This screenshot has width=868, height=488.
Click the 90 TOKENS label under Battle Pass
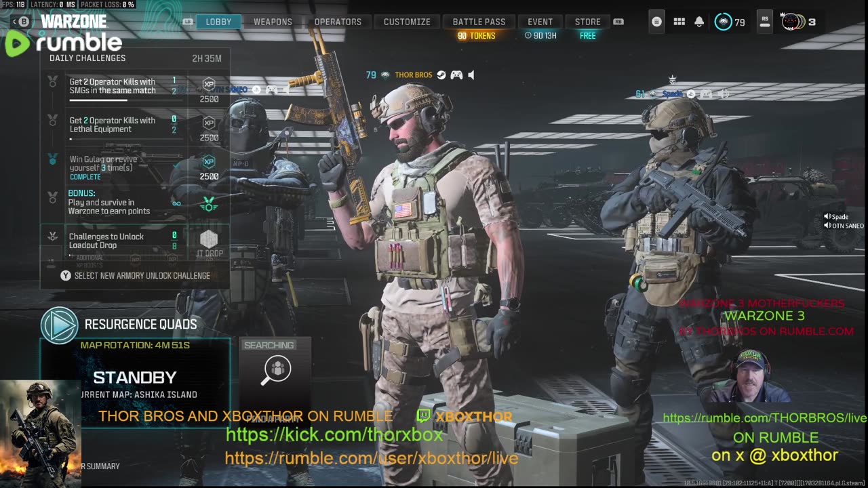pyautogui.click(x=477, y=36)
